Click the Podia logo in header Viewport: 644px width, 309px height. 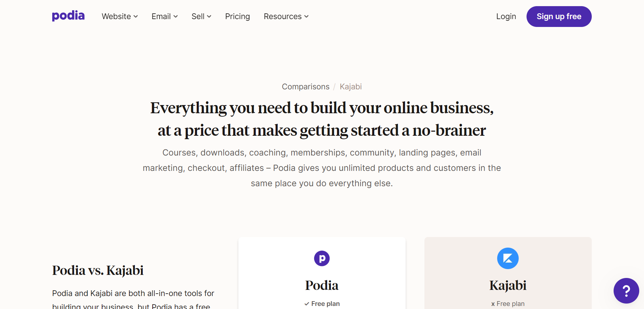[68, 16]
